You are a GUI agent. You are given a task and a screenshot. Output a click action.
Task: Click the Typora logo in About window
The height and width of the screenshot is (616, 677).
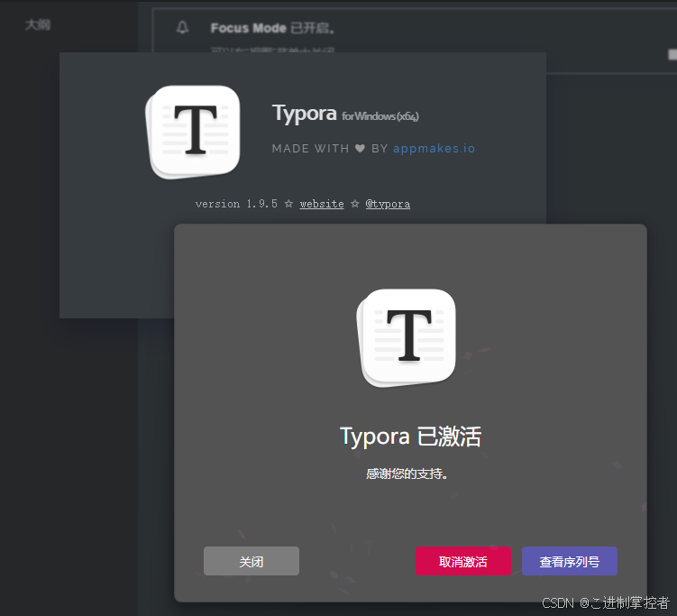193,132
